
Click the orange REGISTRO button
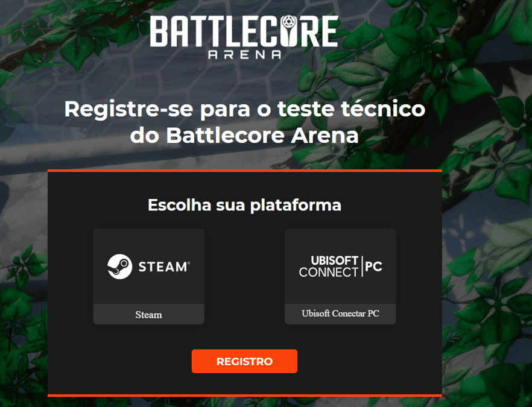pyautogui.click(x=244, y=361)
